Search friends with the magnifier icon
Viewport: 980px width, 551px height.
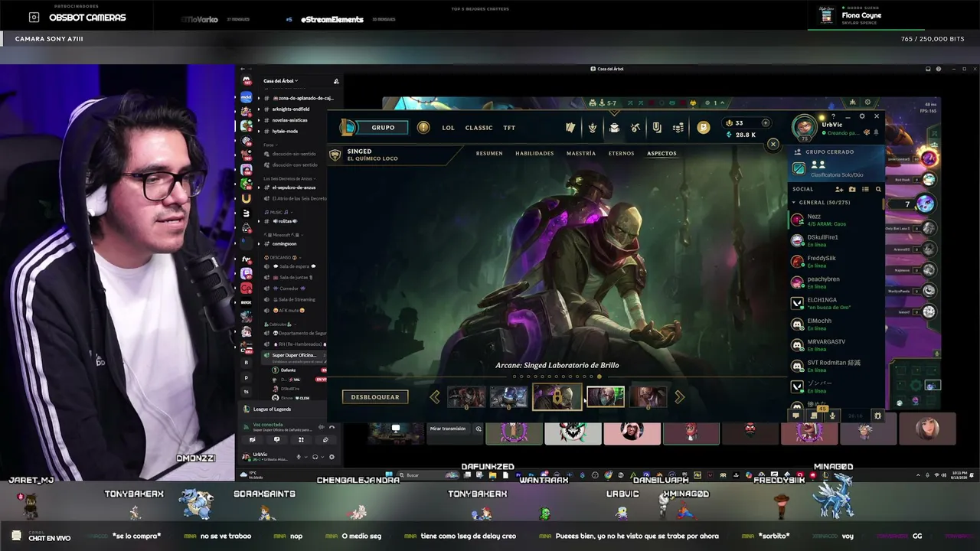point(878,189)
